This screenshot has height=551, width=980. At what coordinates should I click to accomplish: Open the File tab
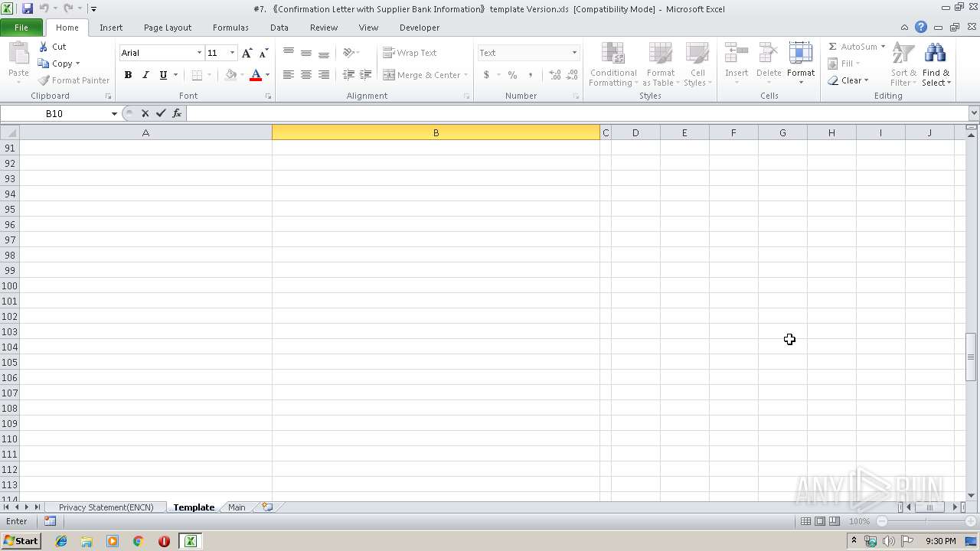tap(21, 28)
